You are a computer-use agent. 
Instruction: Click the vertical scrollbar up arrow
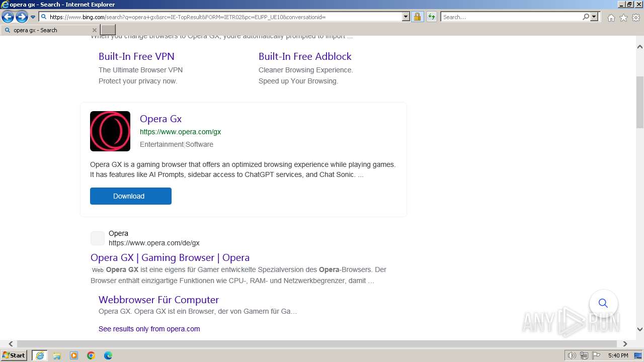[640, 47]
